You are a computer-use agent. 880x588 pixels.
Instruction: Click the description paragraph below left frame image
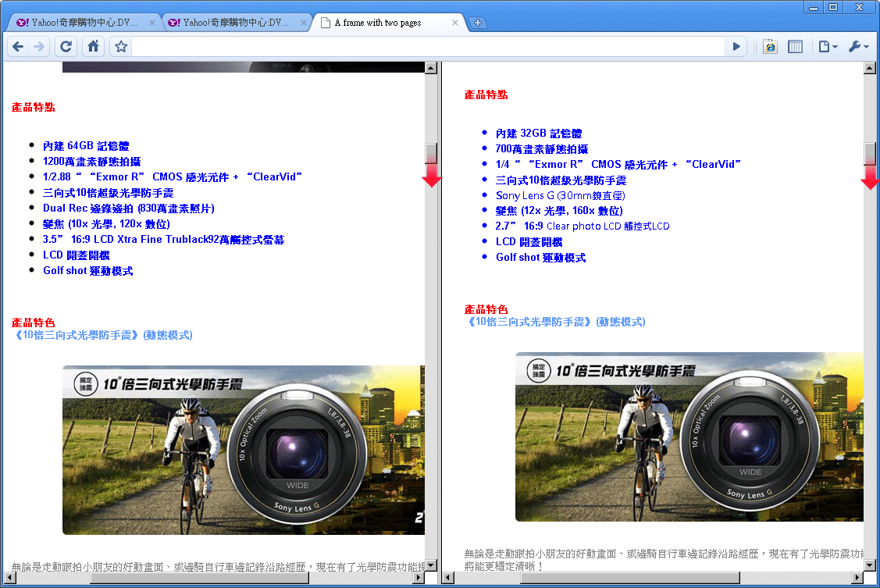point(218,567)
